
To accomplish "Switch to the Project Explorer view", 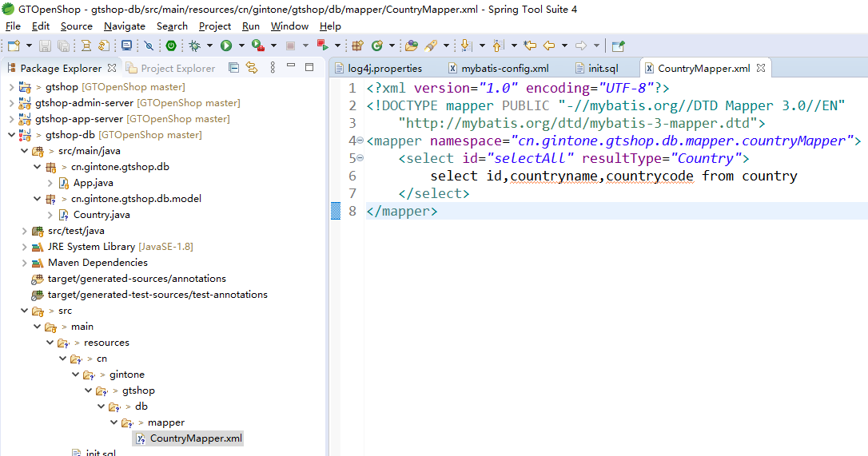I will (177, 69).
